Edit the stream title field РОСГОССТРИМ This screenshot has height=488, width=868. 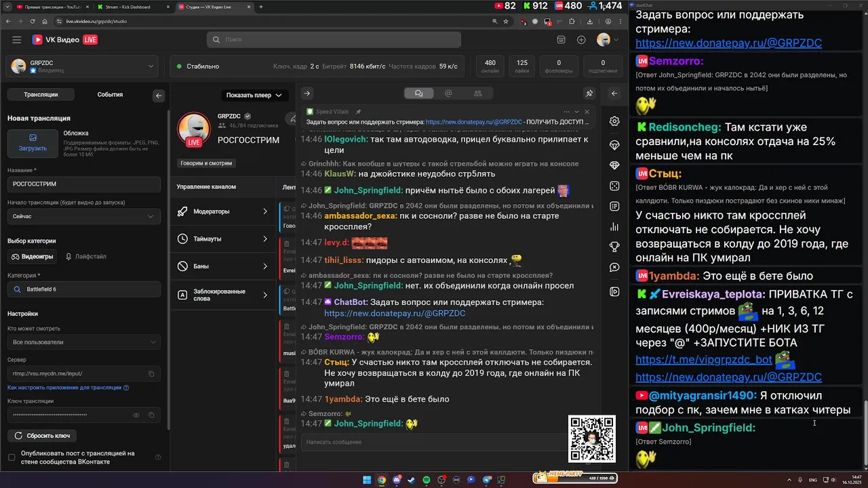click(84, 184)
